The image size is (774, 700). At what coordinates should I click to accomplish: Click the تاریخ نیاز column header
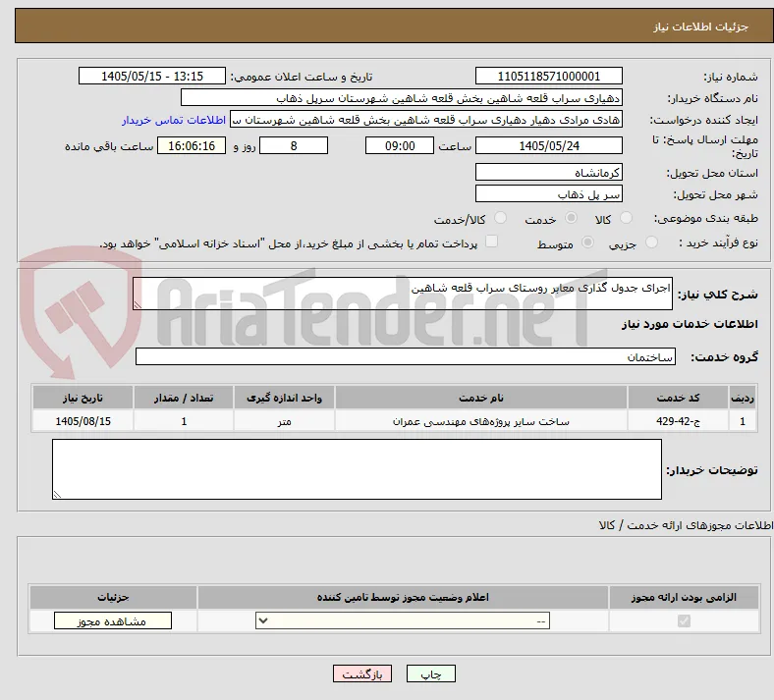83,398
